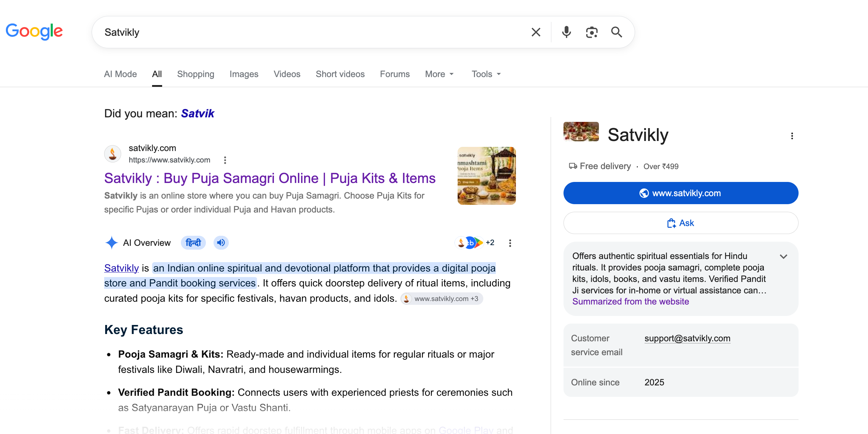This screenshot has height=434, width=868.
Task: Open the Forums tab
Action: click(x=395, y=74)
